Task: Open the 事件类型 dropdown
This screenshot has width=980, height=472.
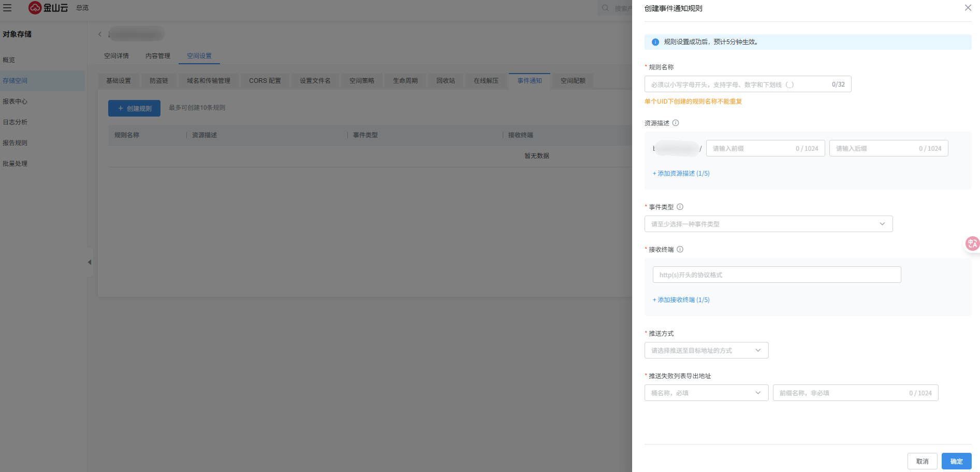Action: pos(768,224)
